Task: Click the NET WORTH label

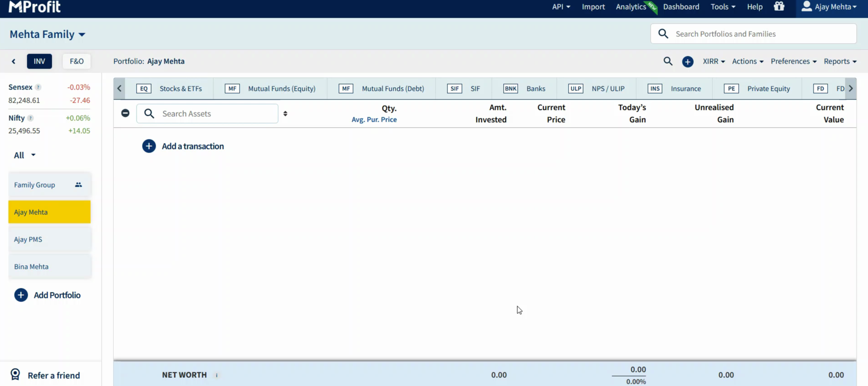Action: [x=184, y=375]
